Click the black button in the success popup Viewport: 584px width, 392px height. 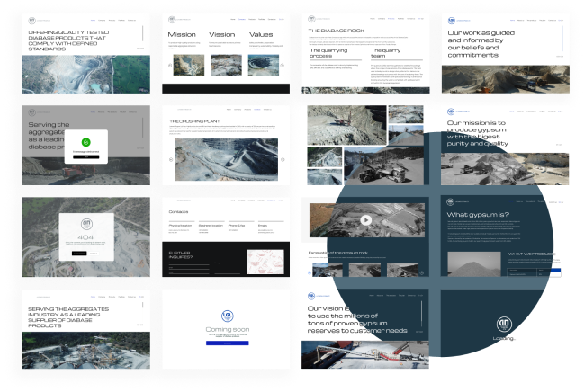(x=86, y=157)
